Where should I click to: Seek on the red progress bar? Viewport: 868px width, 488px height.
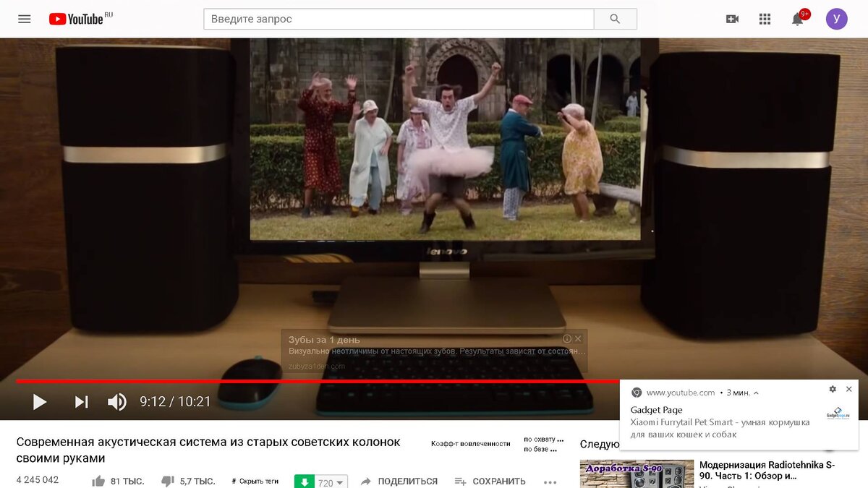pyautogui.click(x=318, y=381)
